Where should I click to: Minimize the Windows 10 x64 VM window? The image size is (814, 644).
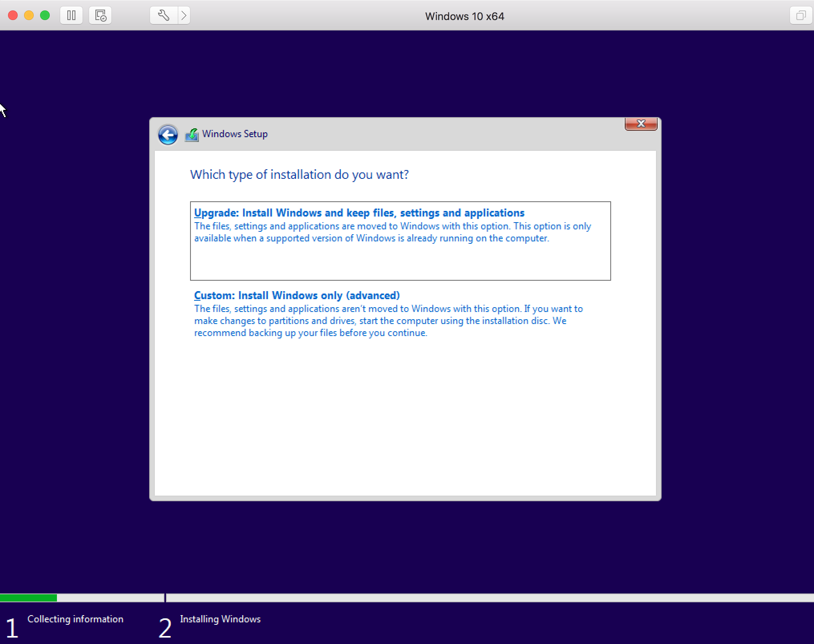pos(29,16)
